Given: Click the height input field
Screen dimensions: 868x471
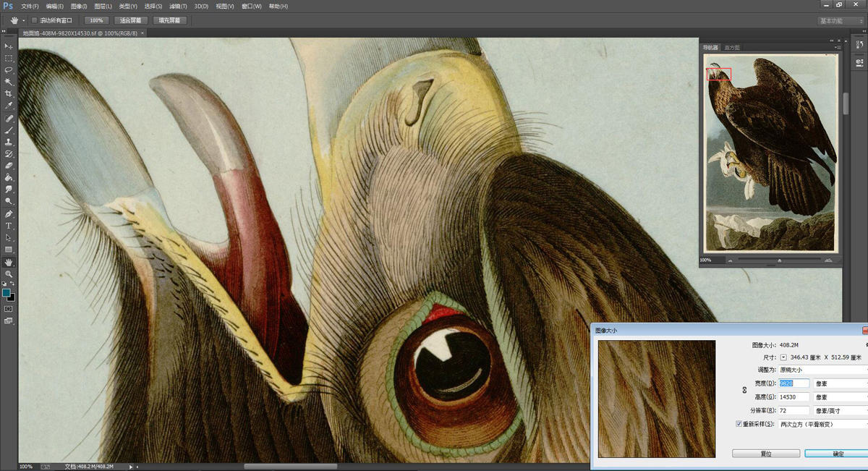Looking at the screenshot, I should click(794, 397).
